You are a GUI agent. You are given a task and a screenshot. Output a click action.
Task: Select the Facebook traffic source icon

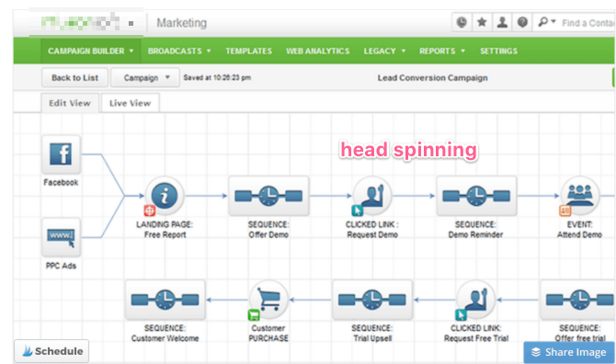coord(61,154)
